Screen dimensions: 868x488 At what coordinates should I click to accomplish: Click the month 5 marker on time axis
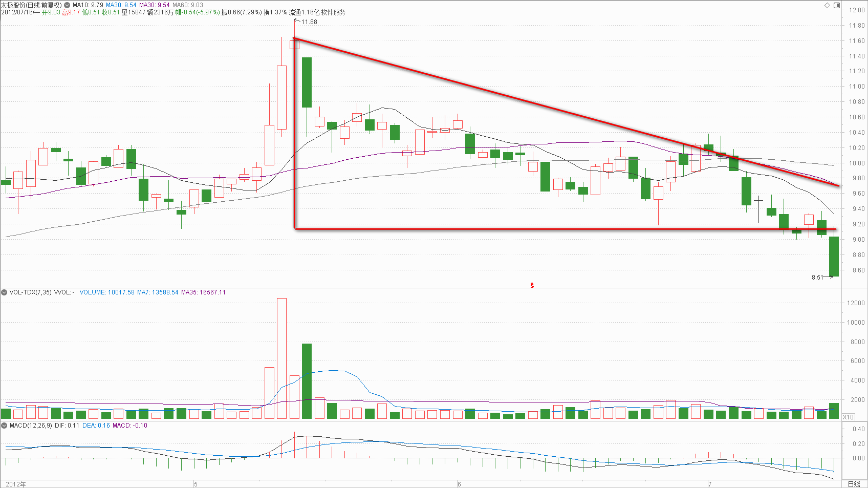(x=196, y=484)
